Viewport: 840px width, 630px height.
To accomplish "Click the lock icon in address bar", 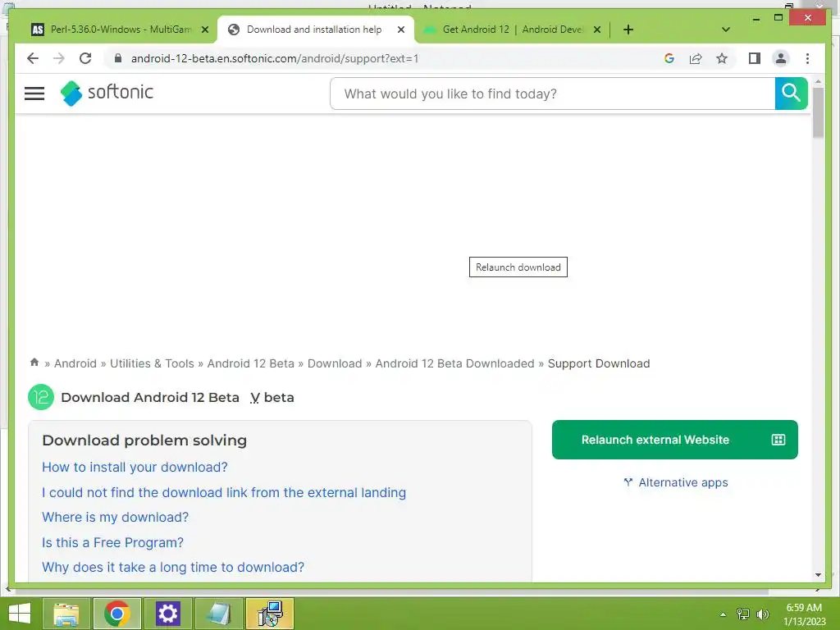I will [x=118, y=58].
